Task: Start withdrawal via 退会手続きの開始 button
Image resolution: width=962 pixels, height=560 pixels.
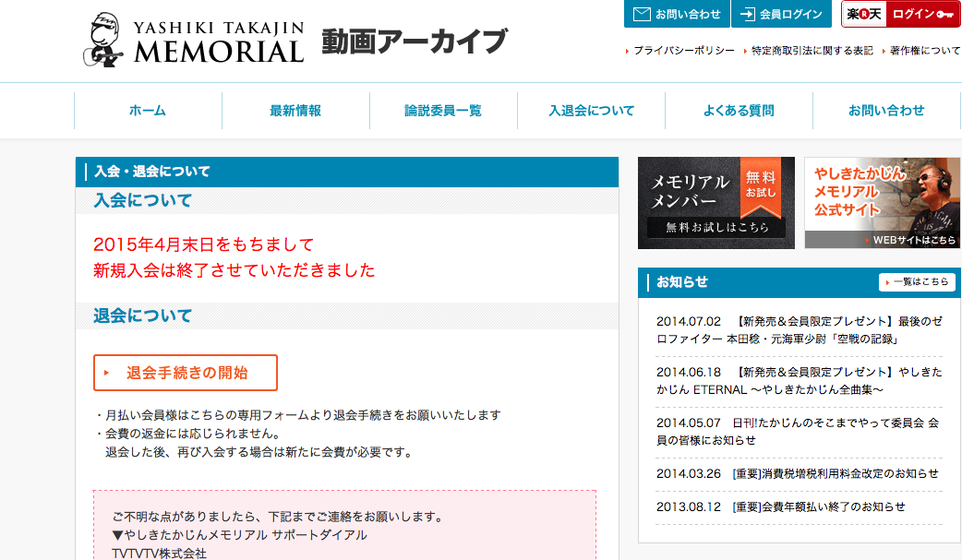Action: pyautogui.click(x=186, y=373)
